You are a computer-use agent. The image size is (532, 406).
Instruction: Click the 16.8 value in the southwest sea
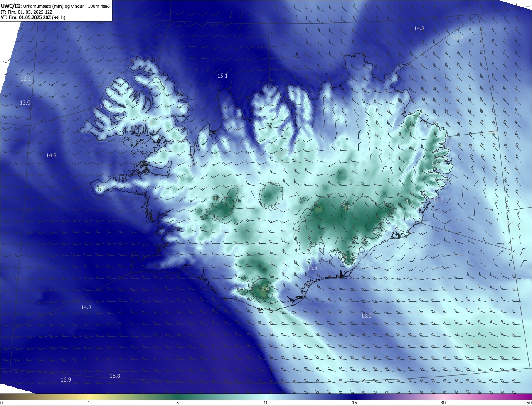click(x=115, y=376)
